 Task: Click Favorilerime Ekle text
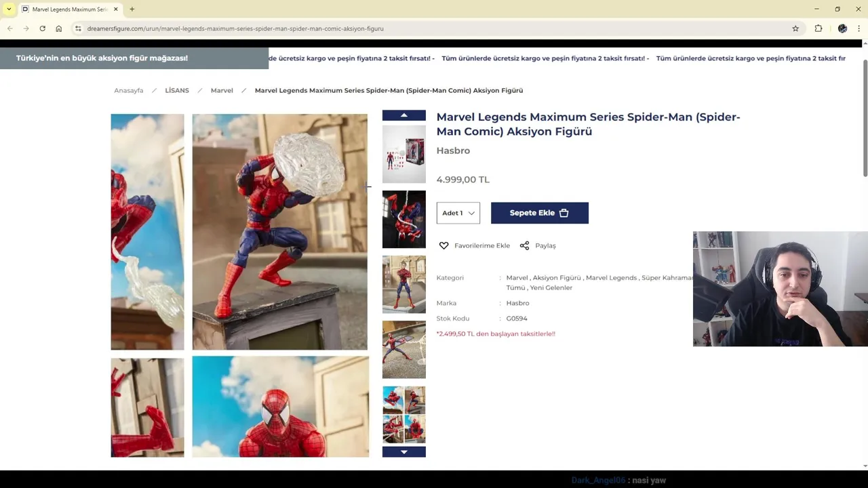[482, 245]
